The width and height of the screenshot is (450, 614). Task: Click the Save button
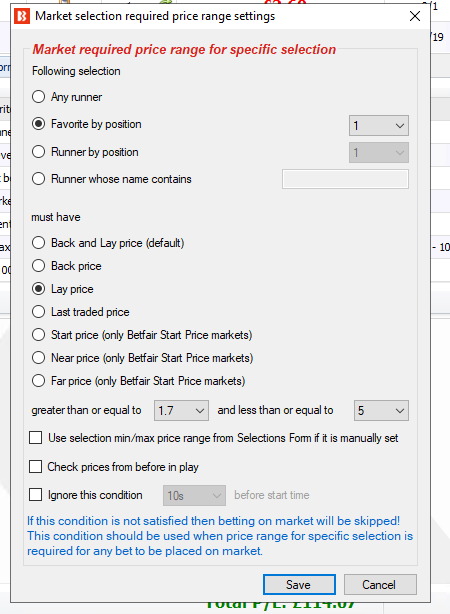click(x=299, y=585)
